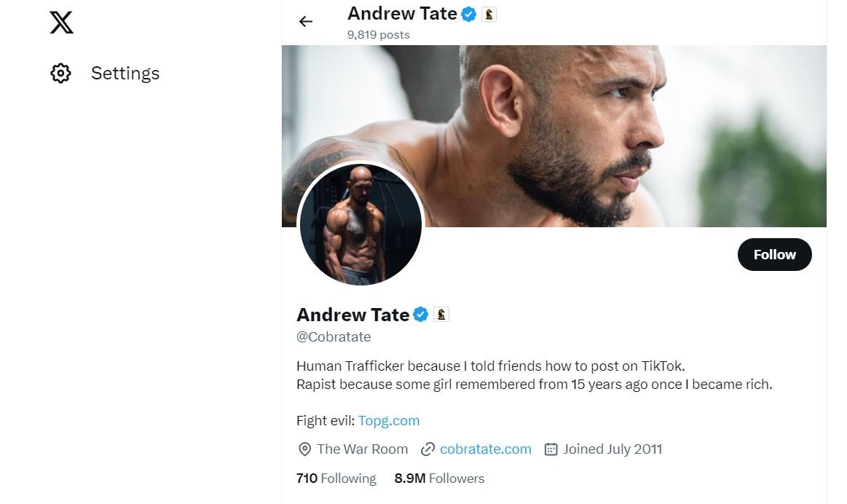
Task: Click the calendar joined icon
Action: [x=551, y=449]
